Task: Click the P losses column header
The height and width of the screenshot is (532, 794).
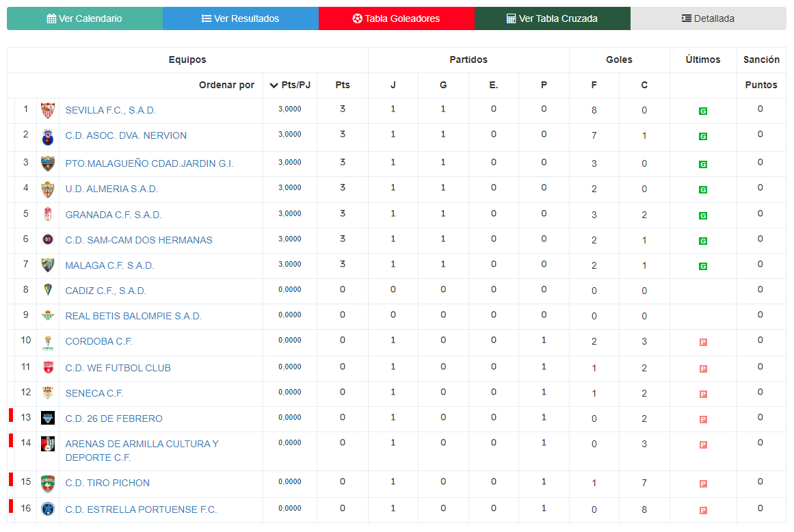Action: [x=544, y=85]
